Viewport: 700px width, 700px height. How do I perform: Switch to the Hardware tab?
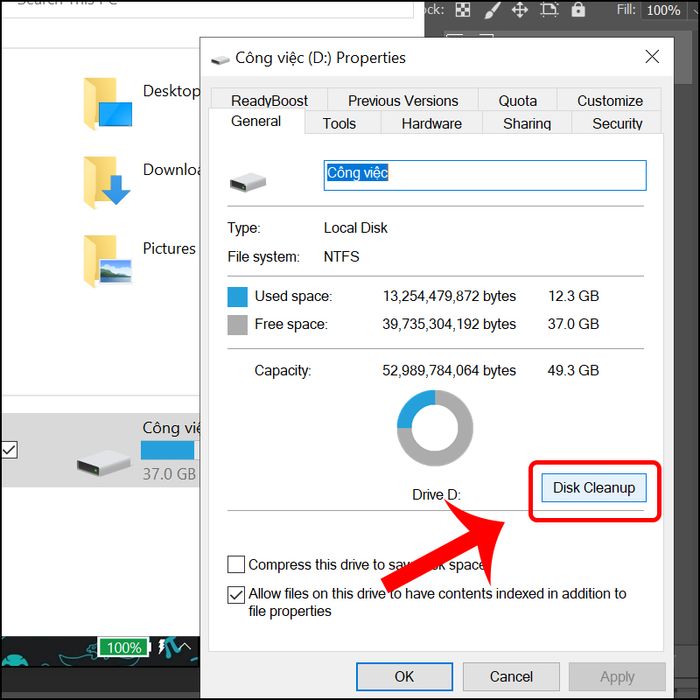[x=431, y=123]
